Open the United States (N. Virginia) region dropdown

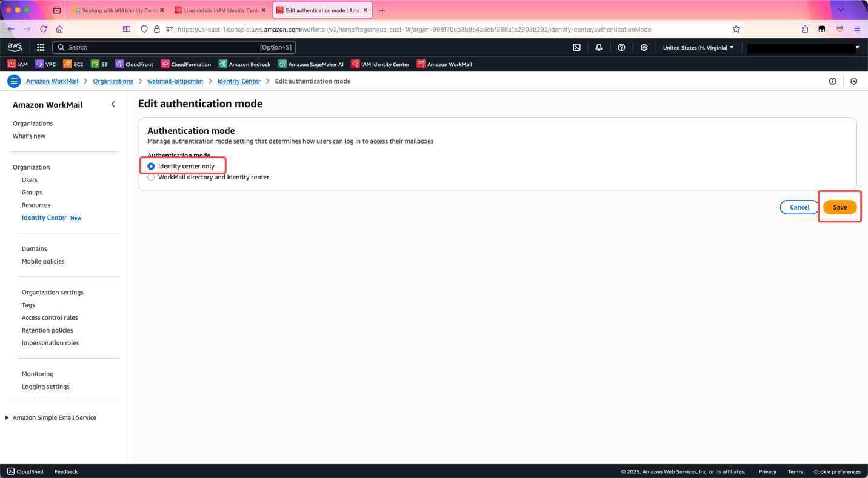click(698, 47)
